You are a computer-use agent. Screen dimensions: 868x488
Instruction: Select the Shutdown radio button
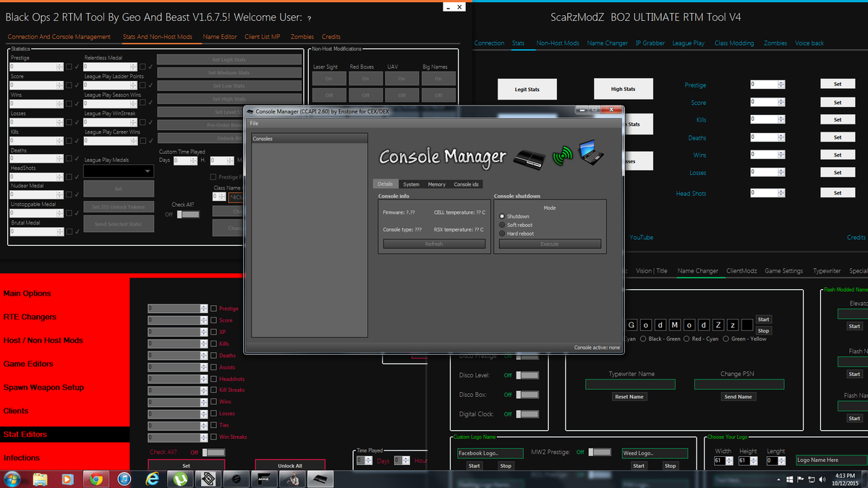click(503, 216)
